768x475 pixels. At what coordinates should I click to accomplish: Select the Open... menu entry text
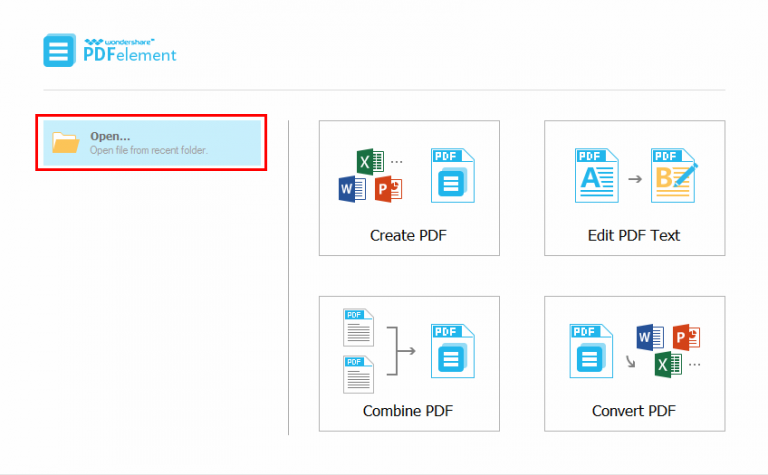point(110,136)
